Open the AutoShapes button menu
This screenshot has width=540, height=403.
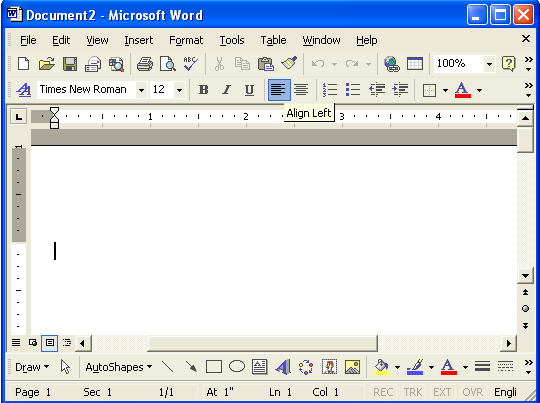pyautogui.click(x=119, y=367)
